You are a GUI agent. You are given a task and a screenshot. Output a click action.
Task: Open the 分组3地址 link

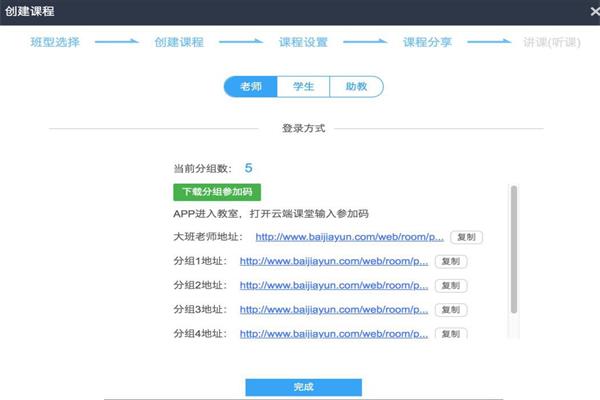click(334, 309)
